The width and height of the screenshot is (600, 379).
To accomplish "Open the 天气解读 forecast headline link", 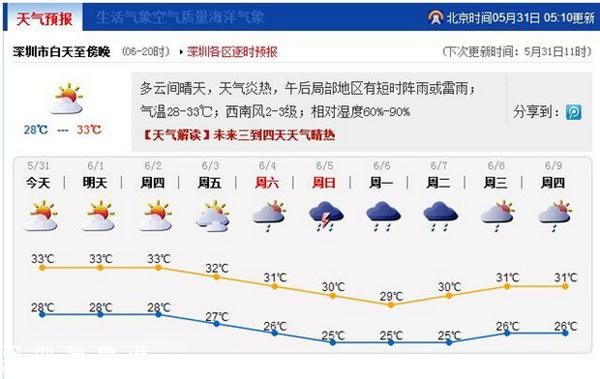I will click(239, 135).
